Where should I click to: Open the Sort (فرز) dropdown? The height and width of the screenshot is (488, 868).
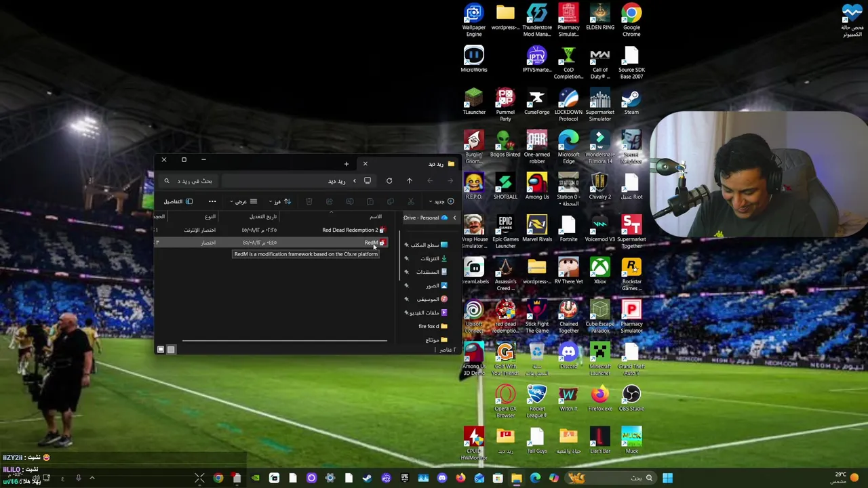279,201
